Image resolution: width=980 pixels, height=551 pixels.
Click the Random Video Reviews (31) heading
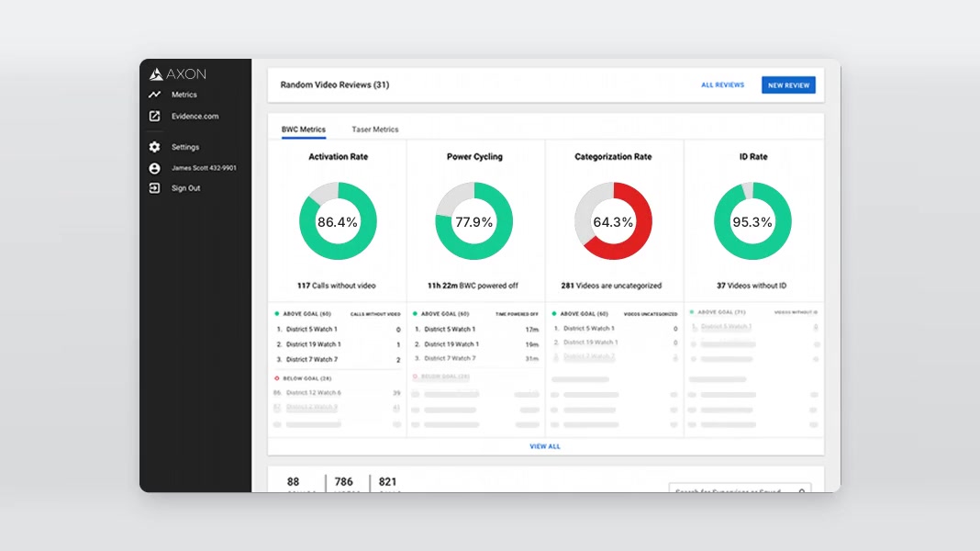point(334,85)
